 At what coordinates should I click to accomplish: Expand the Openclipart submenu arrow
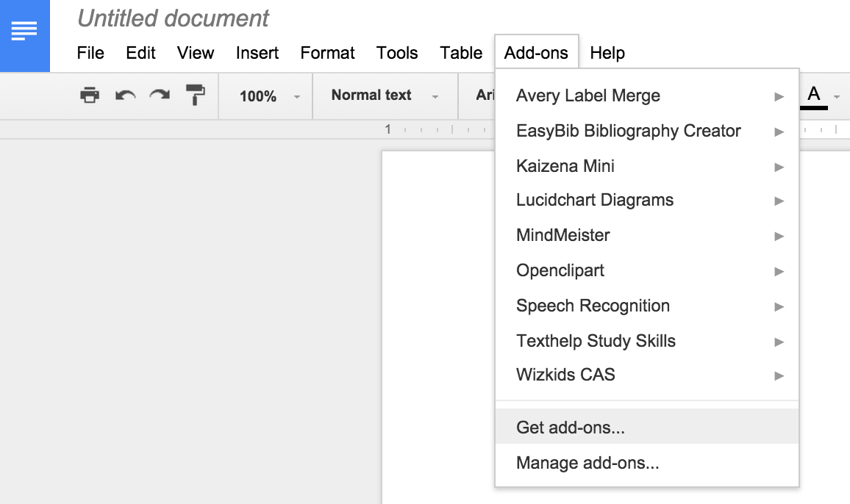[x=779, y=272]
